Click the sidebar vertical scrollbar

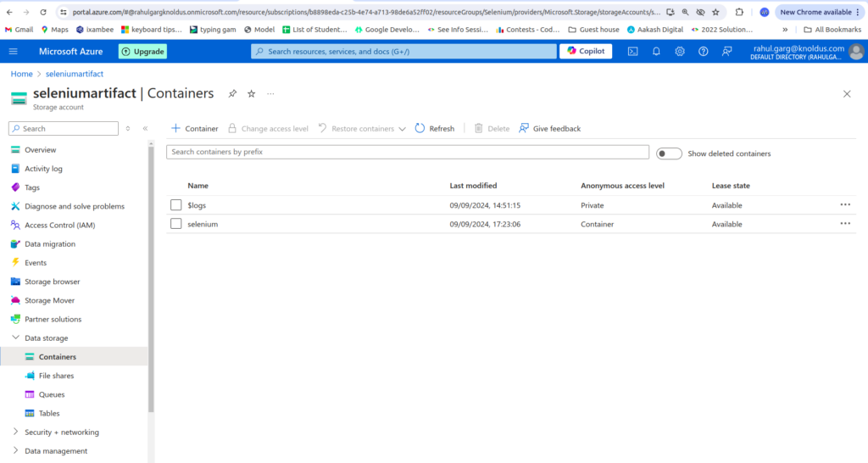(x=151, y=280)
